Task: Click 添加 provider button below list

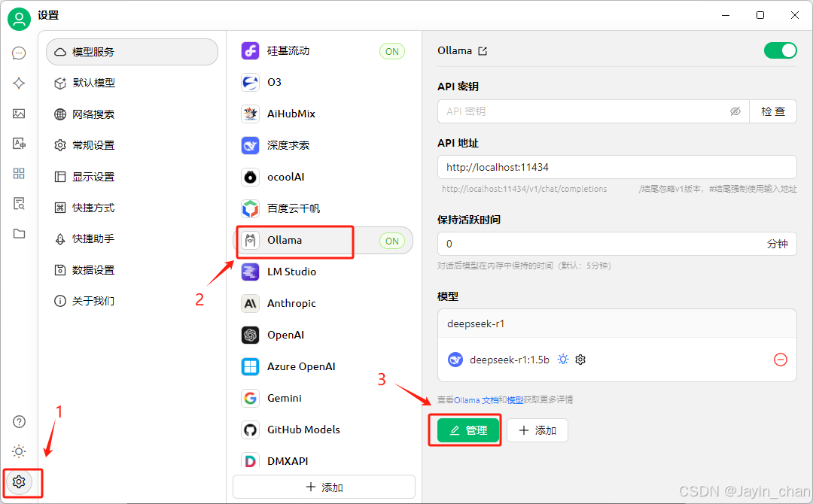Action: coord(324,487)
